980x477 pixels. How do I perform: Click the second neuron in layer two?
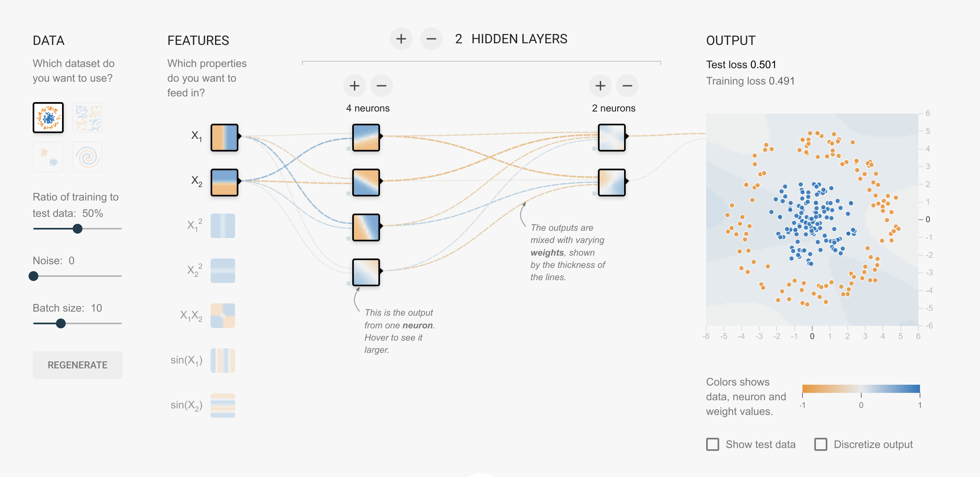pyautogui.click(x=611, y=183)
